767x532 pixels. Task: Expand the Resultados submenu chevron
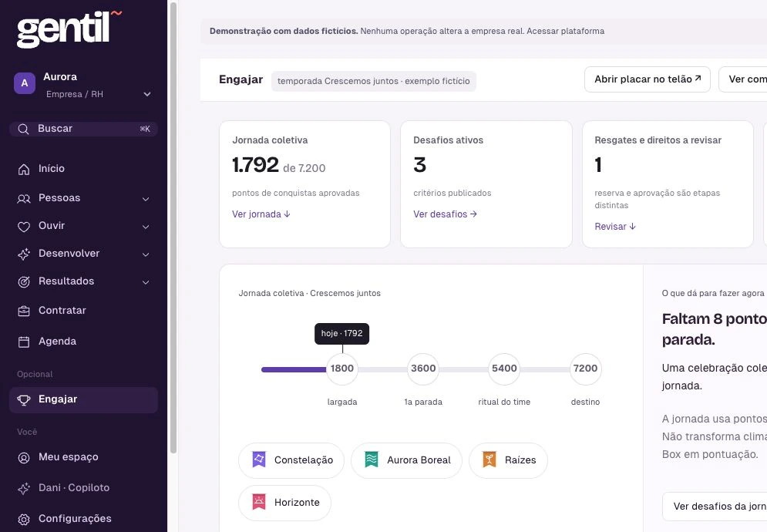[x=145, y=282]
